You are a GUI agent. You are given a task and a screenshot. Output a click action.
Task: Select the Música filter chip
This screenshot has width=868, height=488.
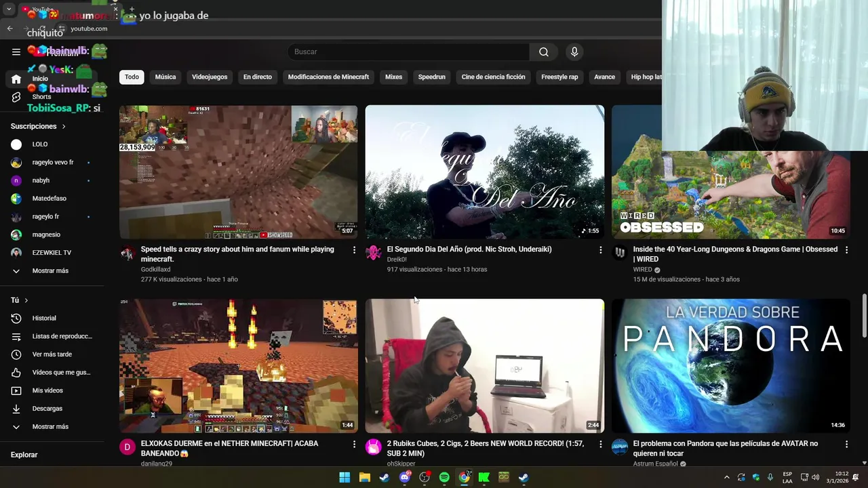(165, 77)
